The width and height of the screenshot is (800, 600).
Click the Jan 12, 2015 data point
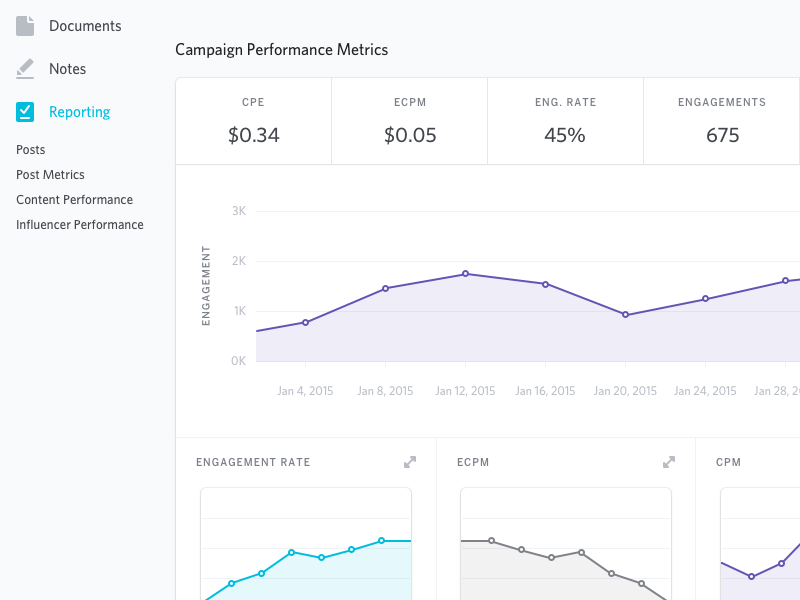point(465,274)
